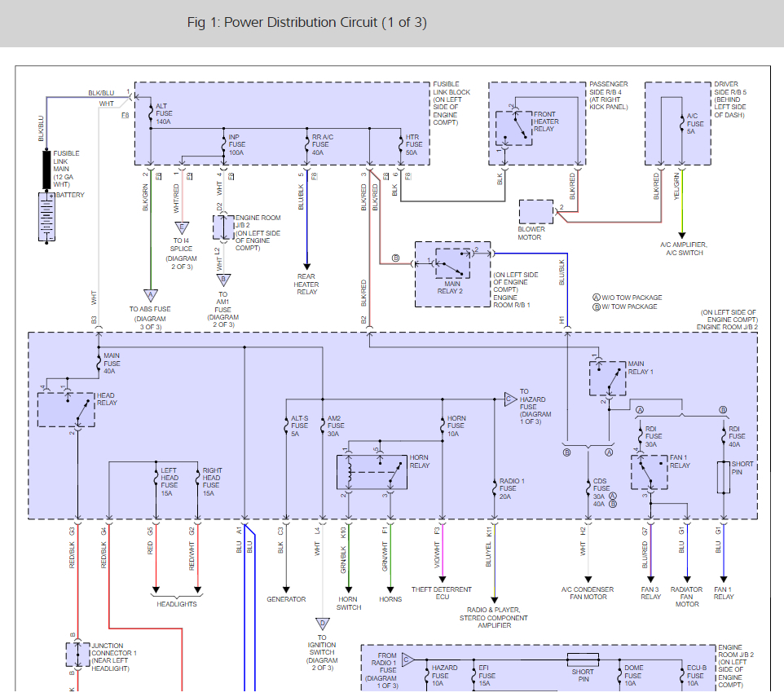The image size is (784, 697).
Task: Click the Junction Connector 1 box
Action: [78, 655]
